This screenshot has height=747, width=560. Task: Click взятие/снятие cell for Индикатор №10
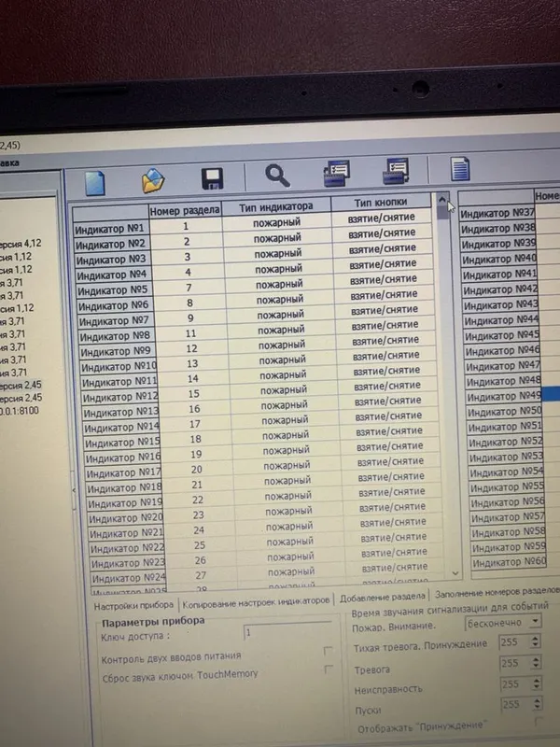click(386, 356)
